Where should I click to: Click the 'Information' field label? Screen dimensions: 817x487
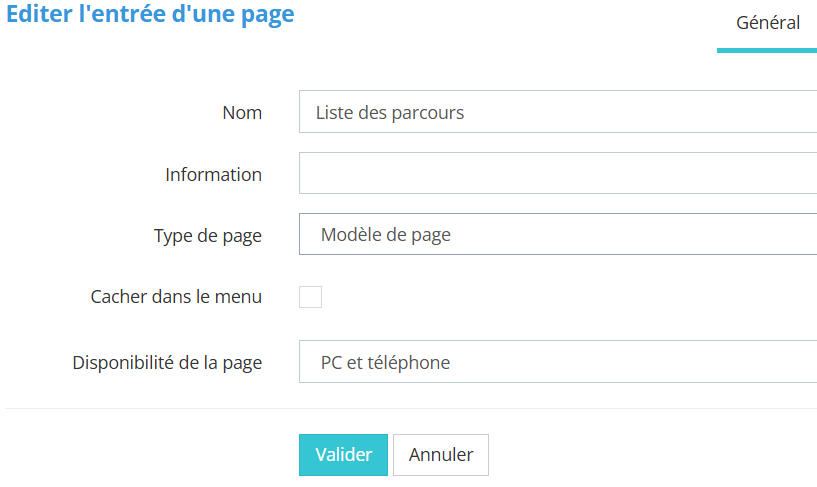tap(213, 175)
